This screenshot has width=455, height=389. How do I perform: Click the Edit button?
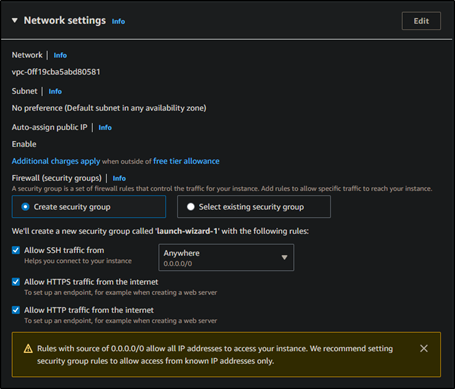(x=421, y=21)
